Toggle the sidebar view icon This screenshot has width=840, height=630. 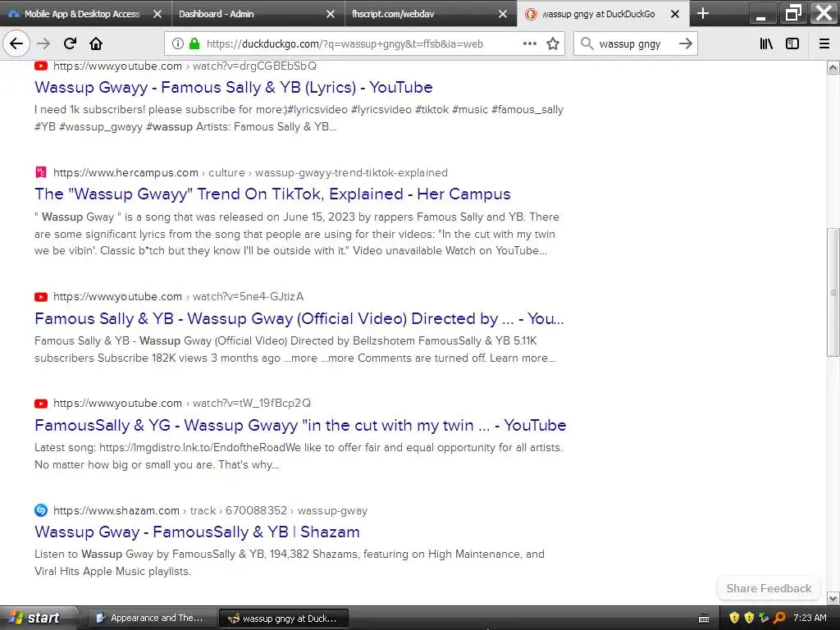click(792, 44)
